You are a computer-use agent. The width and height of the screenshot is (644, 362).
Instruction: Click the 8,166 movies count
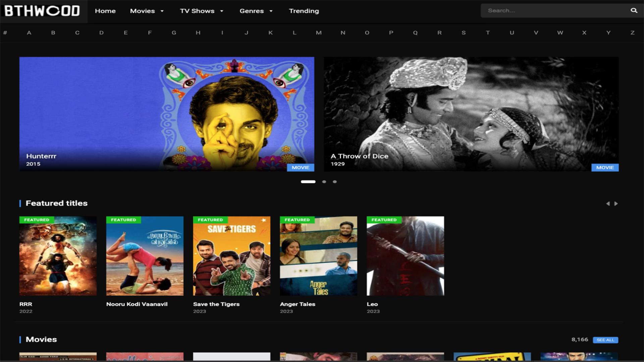point(580,340)
